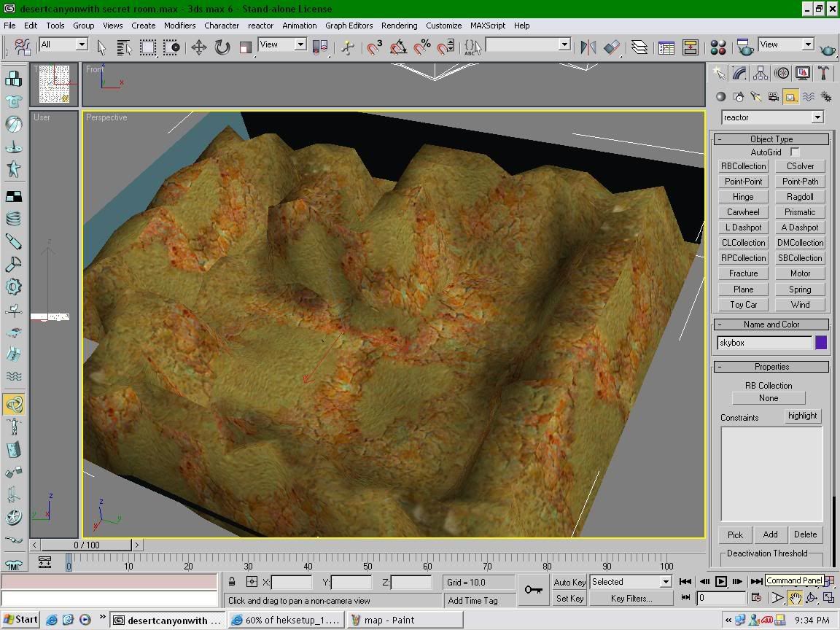Toggle Auto Key animation mode
Image resolution: width=840 pixels, height=630 pixels.
[569, 583]
